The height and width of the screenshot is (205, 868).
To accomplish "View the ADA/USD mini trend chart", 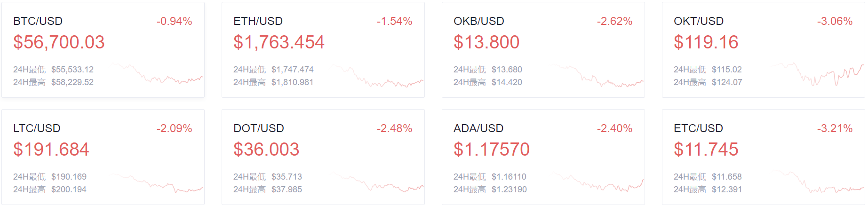I will [598, 181].
